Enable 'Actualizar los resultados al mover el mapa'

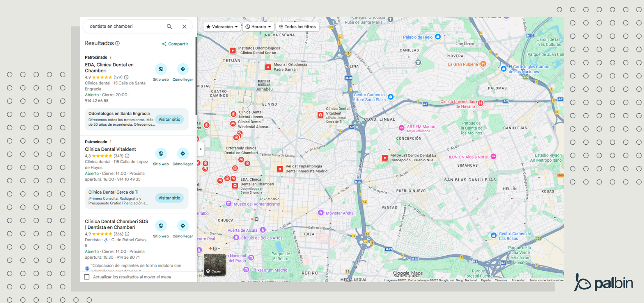pyautogui.click(x=87, y=277)
